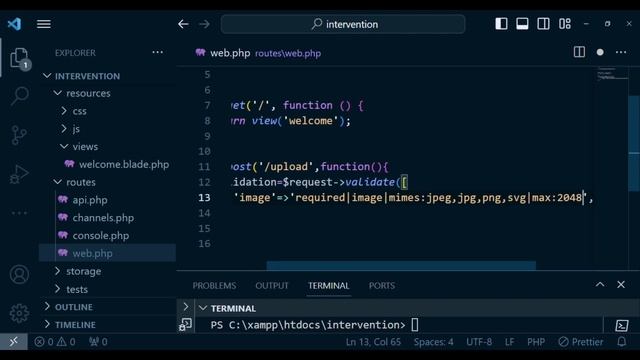Click the code minimap preview
This screenshot has height=360, width=640.
coord(612,74)
